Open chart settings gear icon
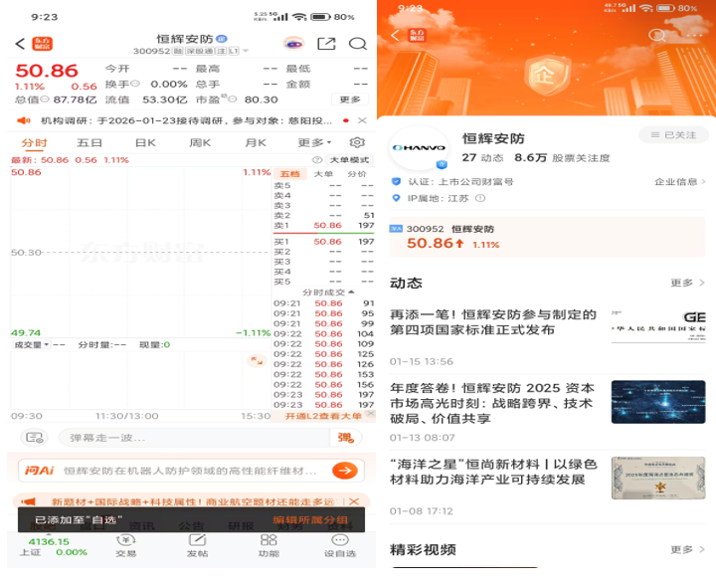 357,142
